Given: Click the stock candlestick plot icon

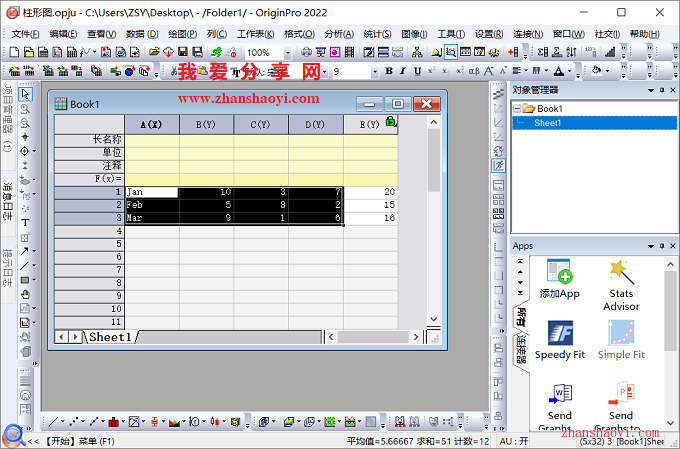Looking at the screenshot, I should pyautogui.click(x=215, y=422).
